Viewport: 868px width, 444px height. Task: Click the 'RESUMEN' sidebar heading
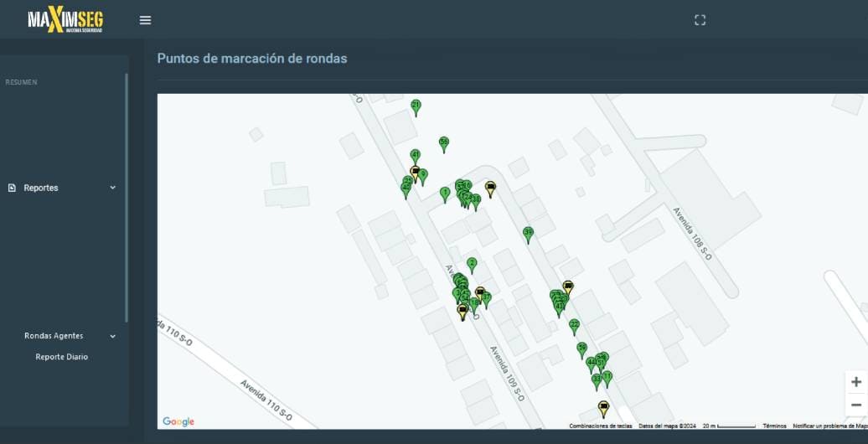point(22,82)
